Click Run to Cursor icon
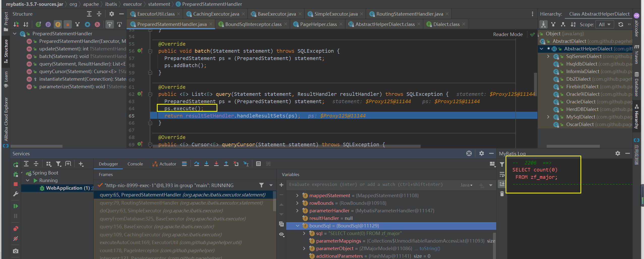644x259 pixels. pyautogui.click(x=246, y=164)
